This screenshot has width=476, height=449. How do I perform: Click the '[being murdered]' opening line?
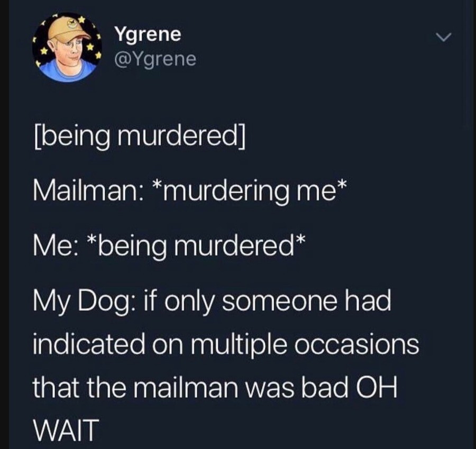(x=139, y=138)
